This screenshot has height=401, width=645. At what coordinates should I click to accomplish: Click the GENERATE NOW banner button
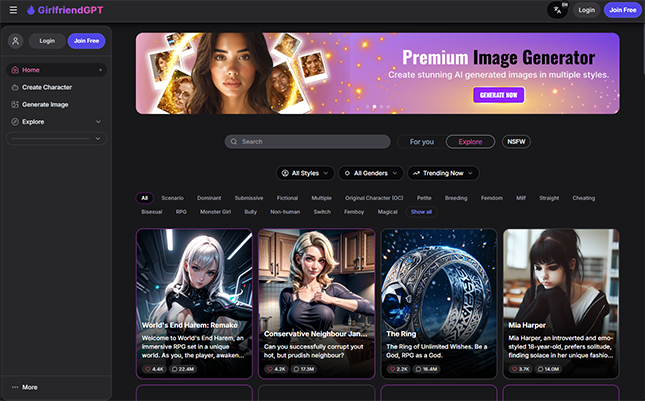499,95
